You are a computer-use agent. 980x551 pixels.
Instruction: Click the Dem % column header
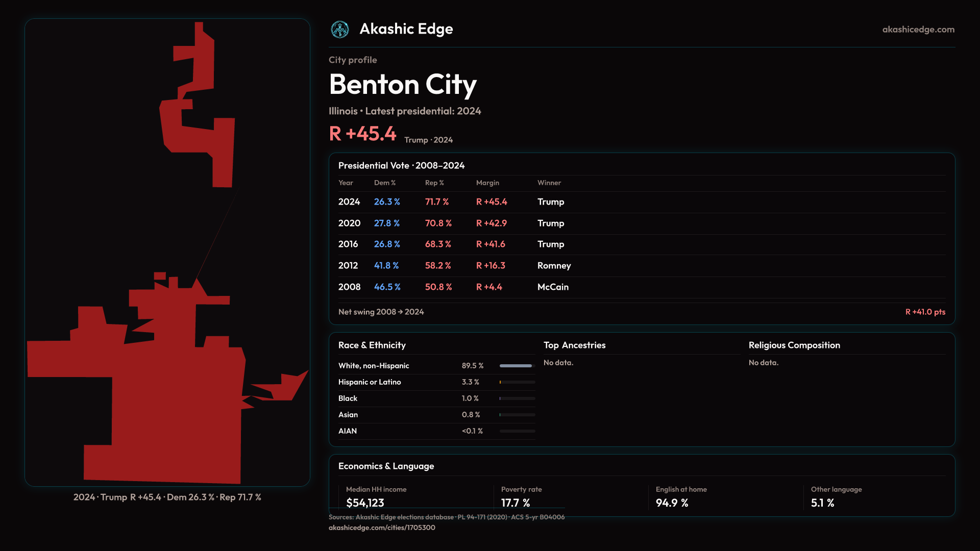point(384,183)
